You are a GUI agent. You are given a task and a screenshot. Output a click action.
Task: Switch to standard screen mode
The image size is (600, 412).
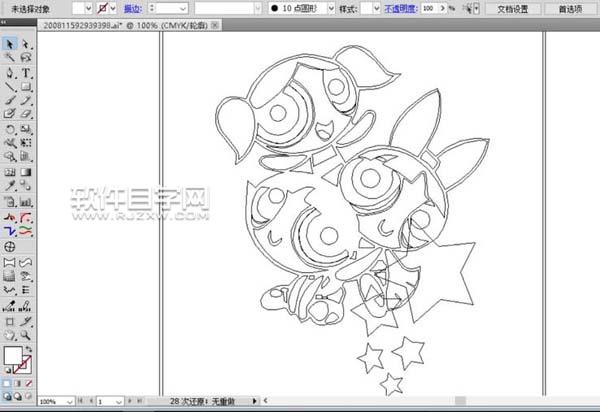[7, 396]
